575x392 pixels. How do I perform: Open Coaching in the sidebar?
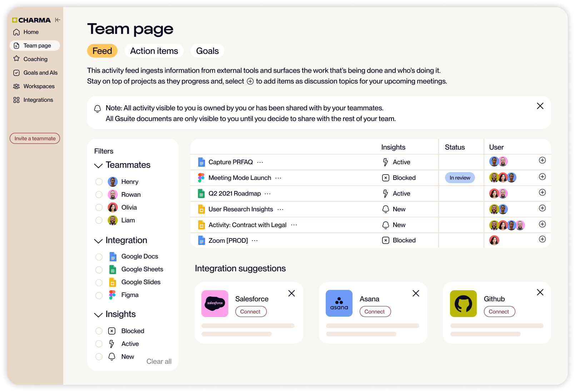pos(35,59)
